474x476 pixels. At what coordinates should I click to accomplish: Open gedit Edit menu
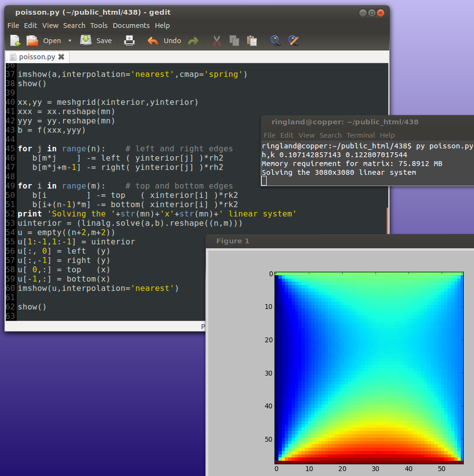[x=30, y=25]
